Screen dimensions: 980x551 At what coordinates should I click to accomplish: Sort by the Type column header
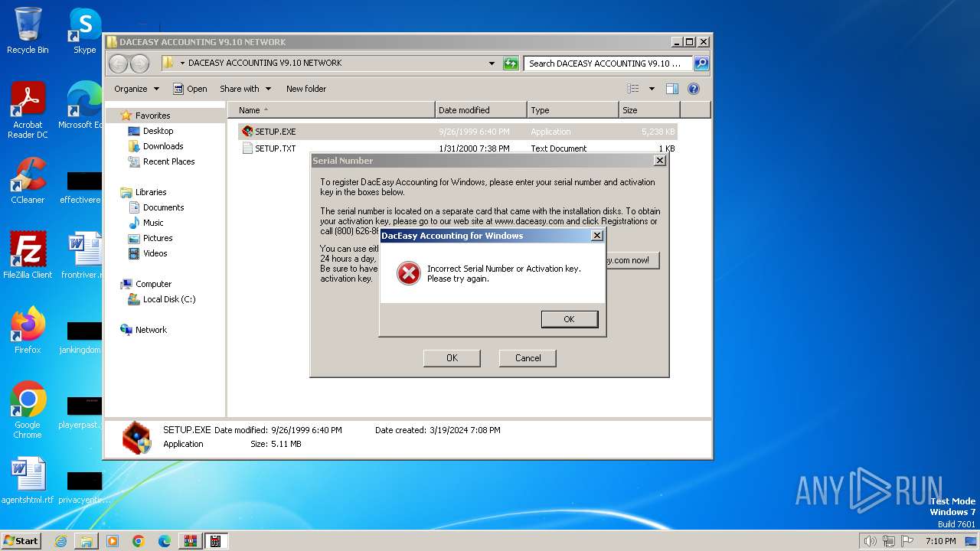(573, 110)
